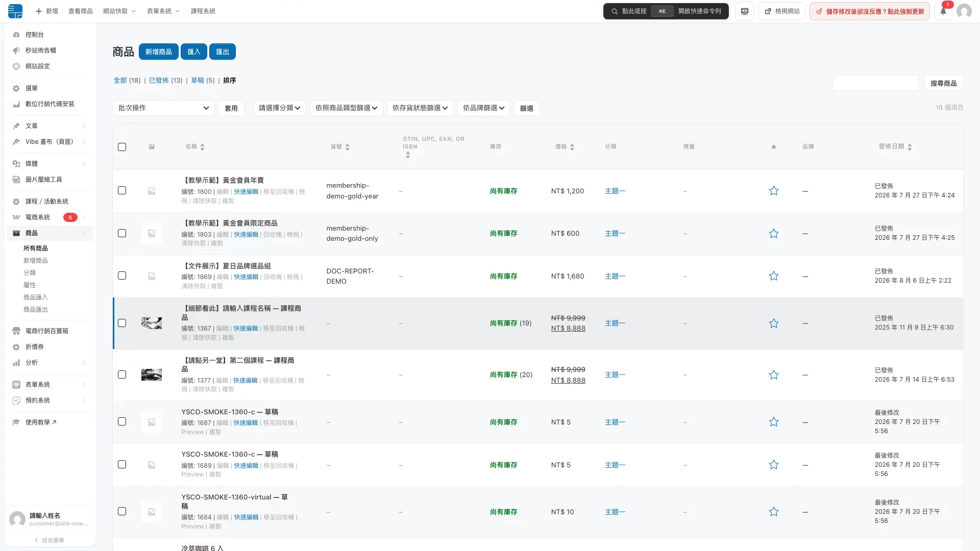Screen dimensions: 980x551
Task: Open the 新增商品 sidebar submenu item
Action: point(36,261)
